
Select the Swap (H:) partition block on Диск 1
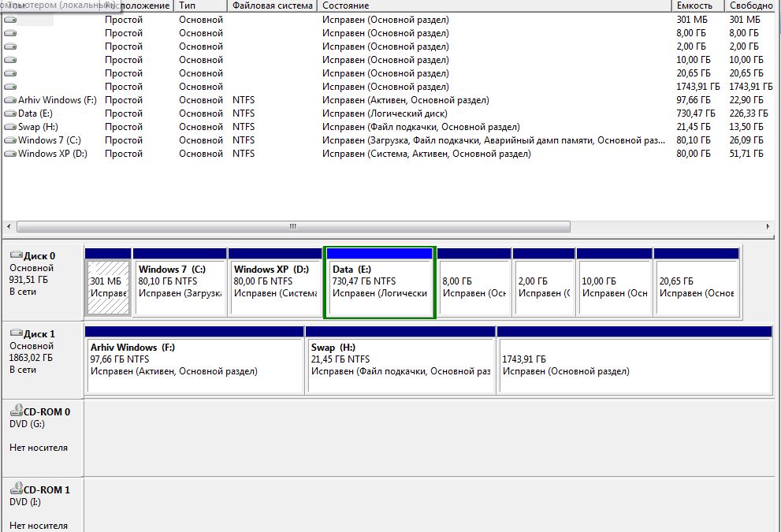click(400, 360)
